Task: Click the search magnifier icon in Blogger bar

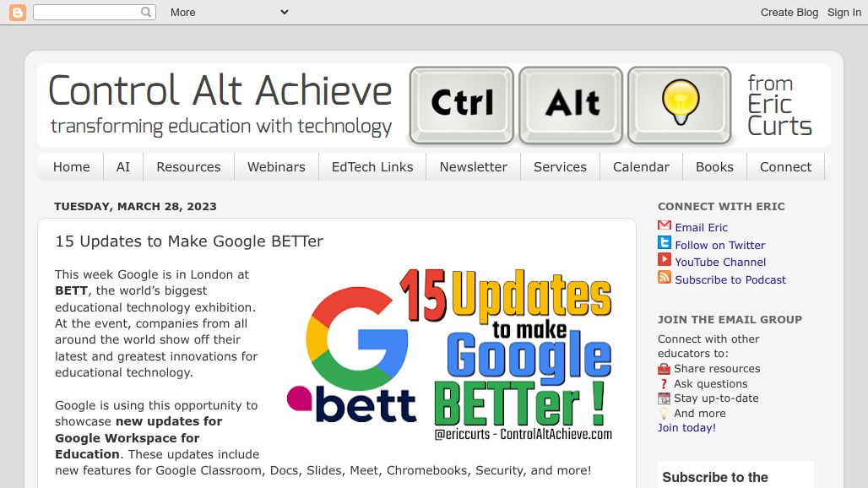Action: coord(146,12)
